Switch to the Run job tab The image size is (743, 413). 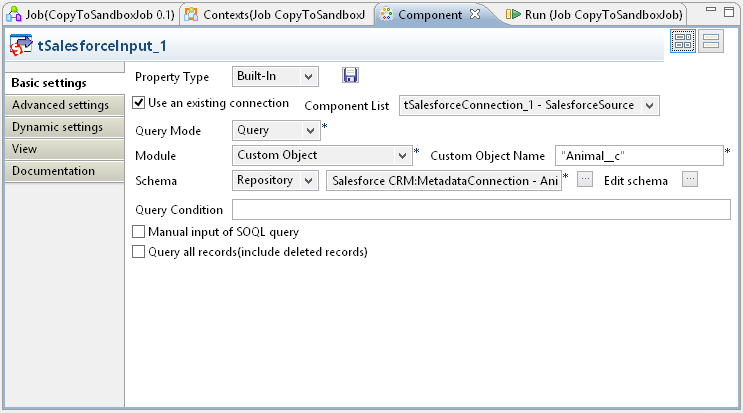coord(593,14)
